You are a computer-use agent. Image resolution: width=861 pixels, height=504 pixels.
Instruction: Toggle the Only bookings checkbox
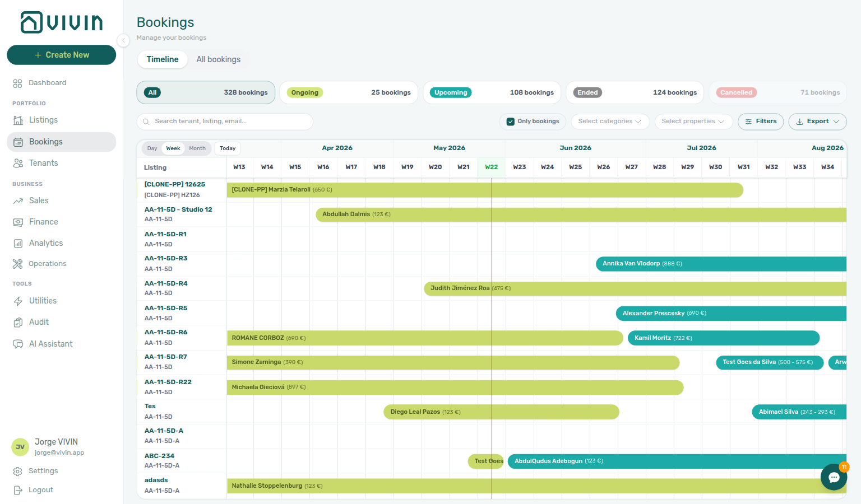coord(510,122)
